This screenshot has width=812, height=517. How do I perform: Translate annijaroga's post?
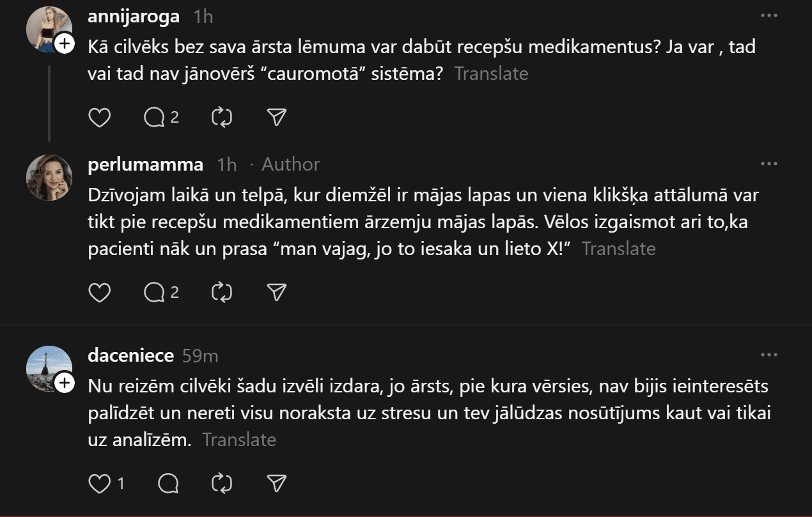tap(491, 73)
